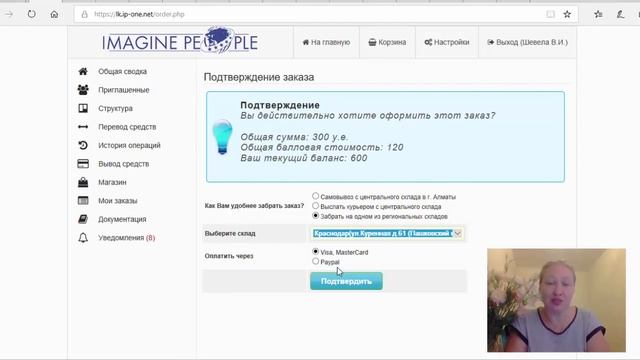Open Мои заказы sidebar link
This screenshot has width=640, height=360.
click(118, 201)
